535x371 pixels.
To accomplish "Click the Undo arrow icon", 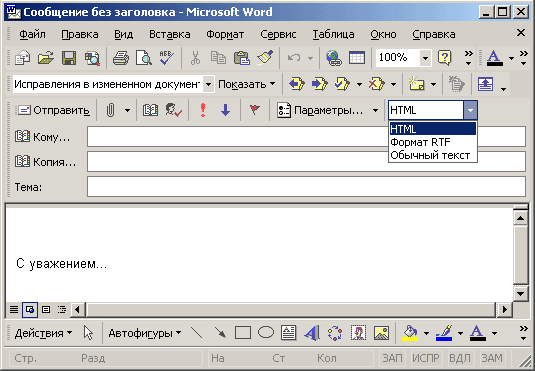I will [x=294, y=58].
